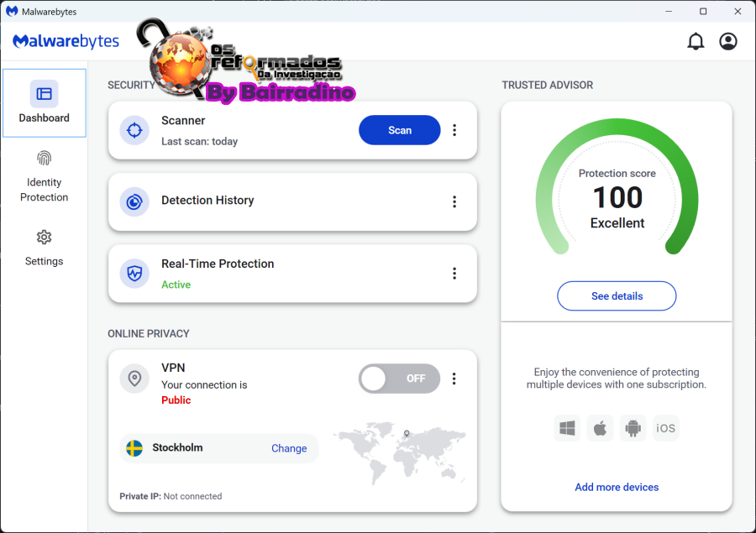756x533 pixels.
Task: Open Real-Time Protection more options menu
Action: coord(454,274)
